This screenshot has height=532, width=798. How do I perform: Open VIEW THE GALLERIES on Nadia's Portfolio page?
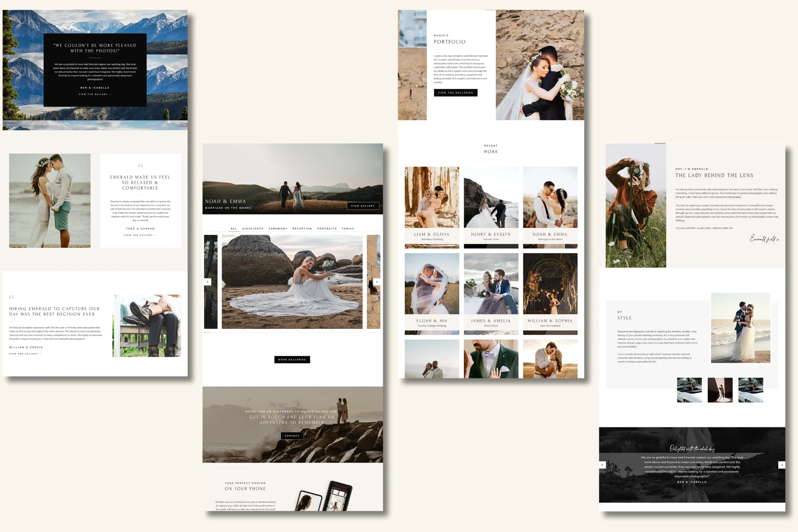456,92
